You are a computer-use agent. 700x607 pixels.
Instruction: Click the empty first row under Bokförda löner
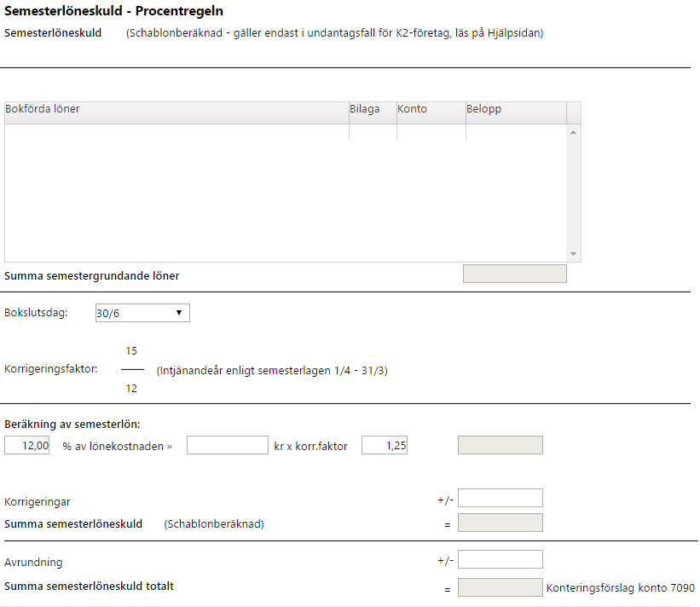176,132
